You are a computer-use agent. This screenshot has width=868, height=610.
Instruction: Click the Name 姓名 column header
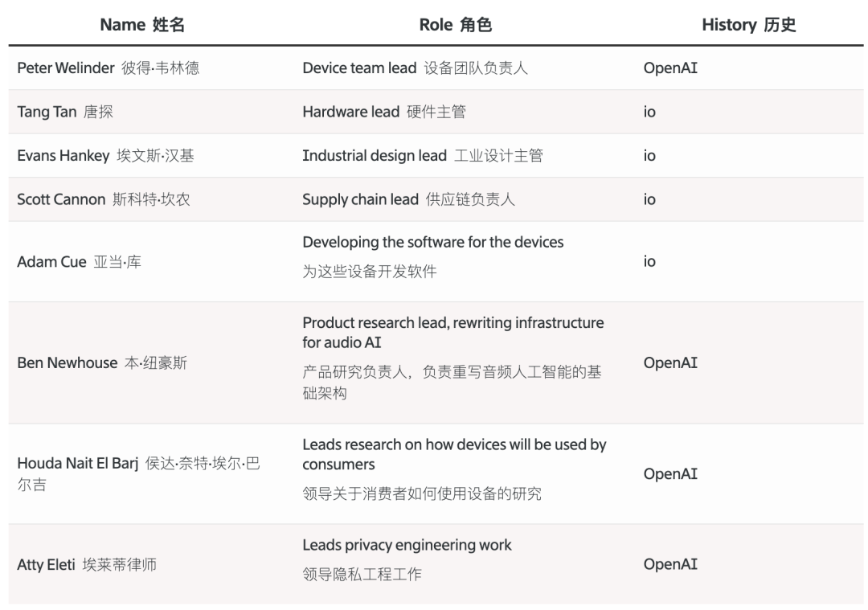point(142,25)
